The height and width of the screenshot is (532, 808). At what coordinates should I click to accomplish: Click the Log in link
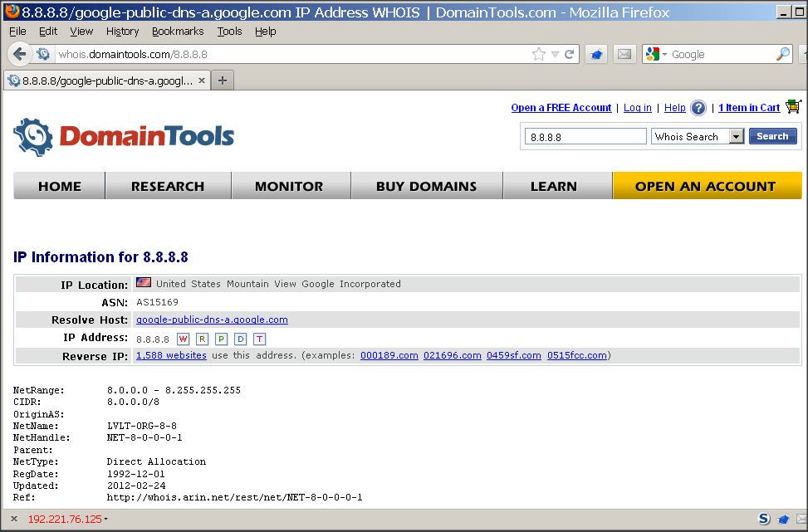click(638, 108)
